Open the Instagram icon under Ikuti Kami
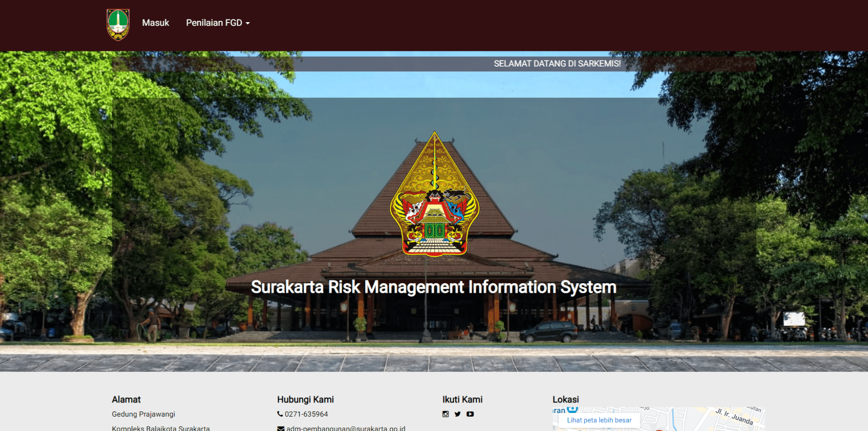868x431 pixels. tap(446, 414)
